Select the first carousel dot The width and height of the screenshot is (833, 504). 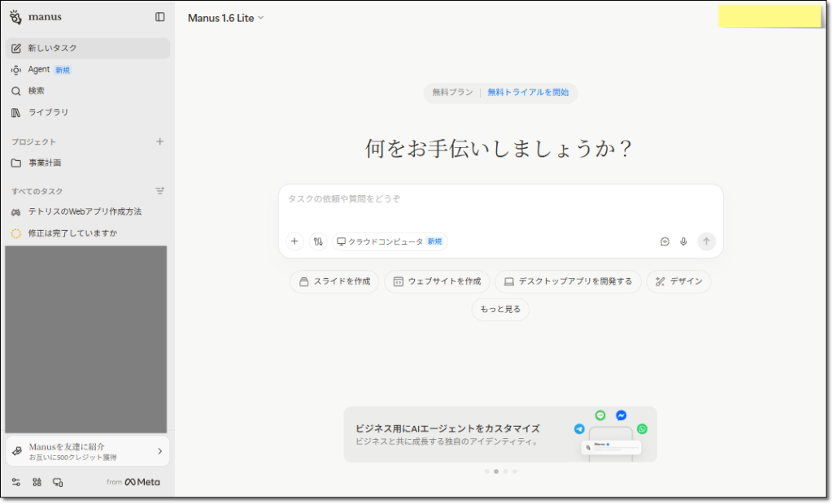(x=487, y=471)
